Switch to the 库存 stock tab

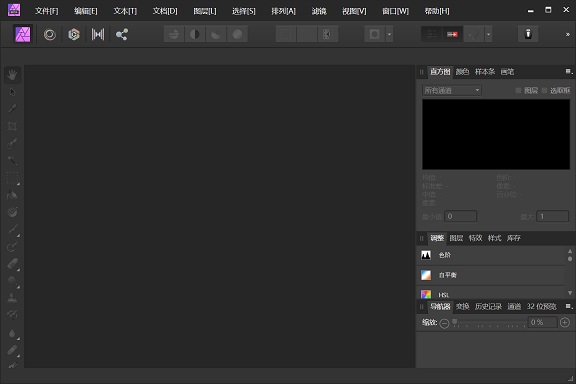[513, 238]
